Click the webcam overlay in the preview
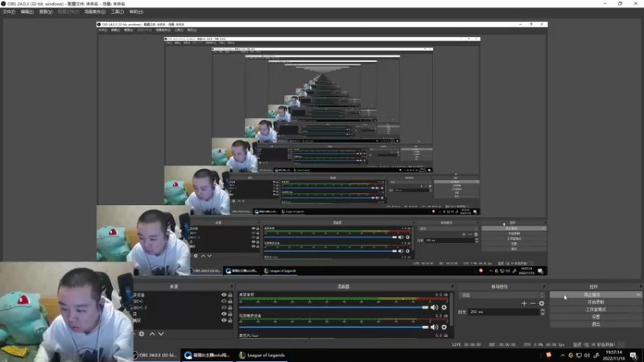Image resolution: width=644 pixels, height=362 pixels. pyautogui.click(x=67, y=312)
